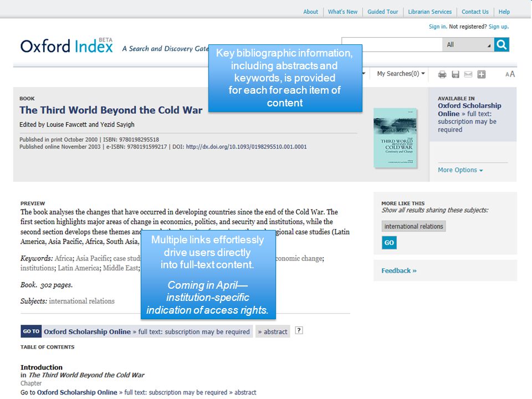Change text size with AA icon
Viewport: 532px width, 399px height.
point(510,74)
